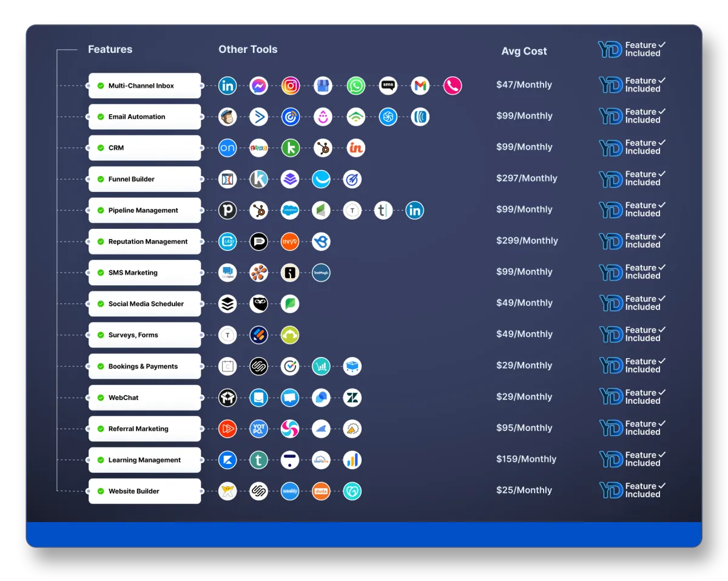The width and height of the screenshot is (728, 581).
Task: Click Feature Included badge in Funnel Builder row
Action: pyautogui.click(x=632, y=178)
